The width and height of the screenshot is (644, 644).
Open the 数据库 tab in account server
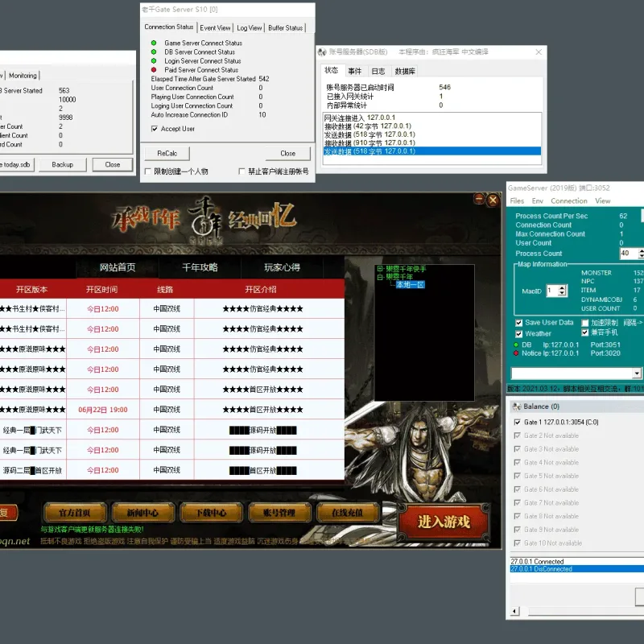coord(405,71)
